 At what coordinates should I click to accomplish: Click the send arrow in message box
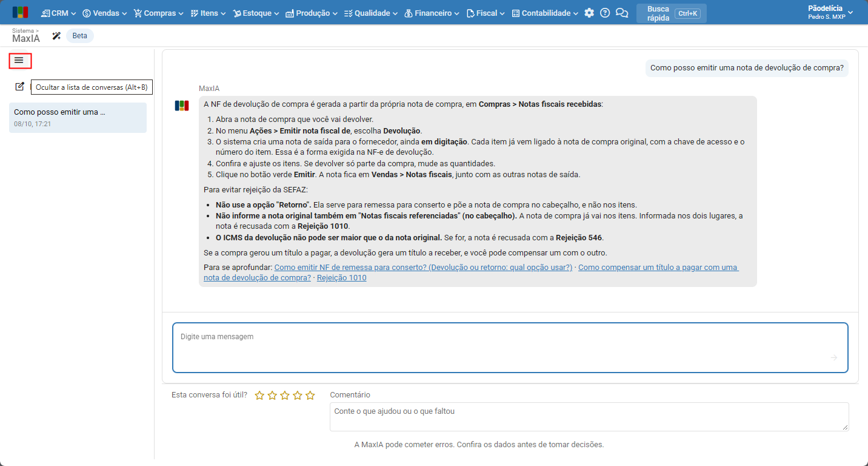pos(833,357)
